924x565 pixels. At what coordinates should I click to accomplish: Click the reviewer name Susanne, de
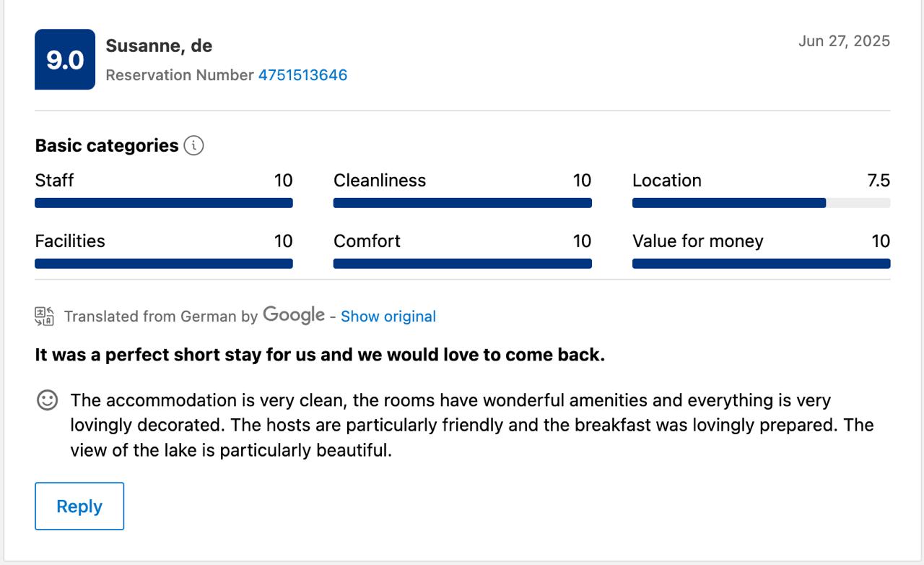coord(159,46)
